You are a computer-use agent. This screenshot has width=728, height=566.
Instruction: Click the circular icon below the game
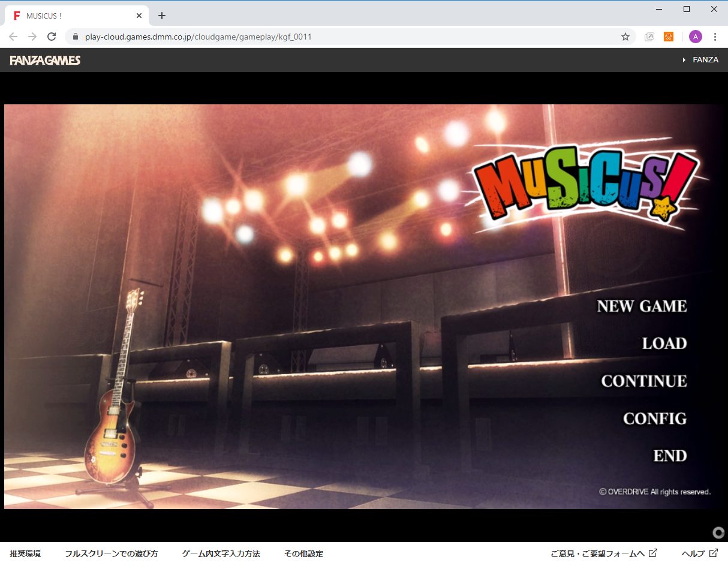click(x=718, y=532)
